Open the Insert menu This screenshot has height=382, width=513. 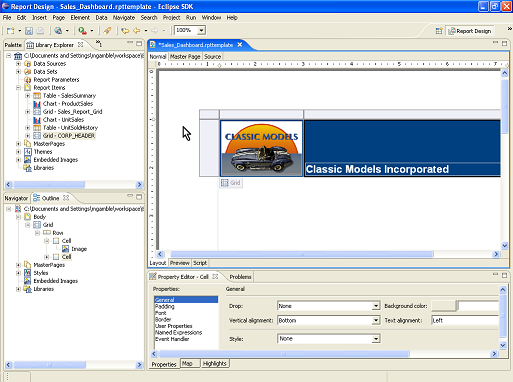[39, 17]
